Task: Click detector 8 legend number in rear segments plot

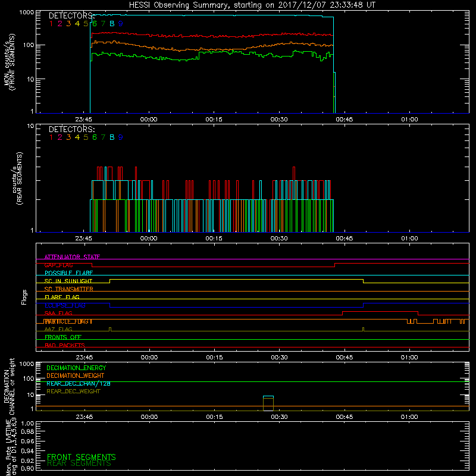Action: (x=112, y=137)
